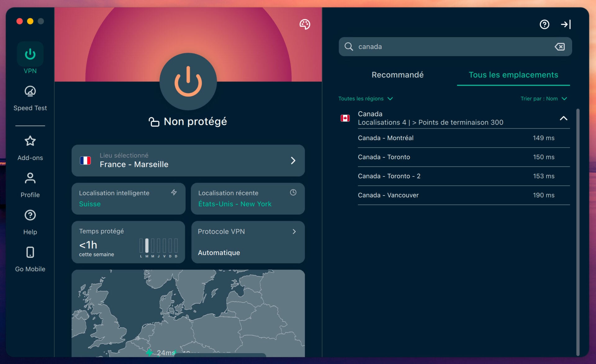Open the theme palette customizer

(x=305, y=24)
